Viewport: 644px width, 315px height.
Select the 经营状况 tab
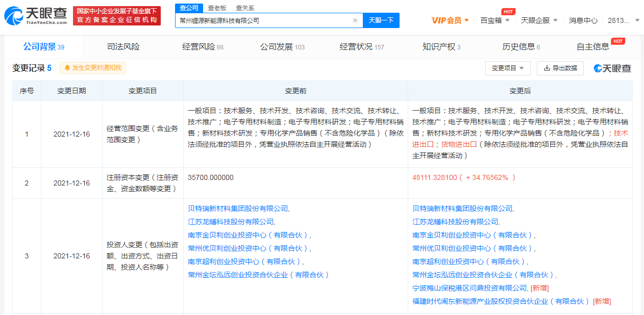(x=362, y=47)
